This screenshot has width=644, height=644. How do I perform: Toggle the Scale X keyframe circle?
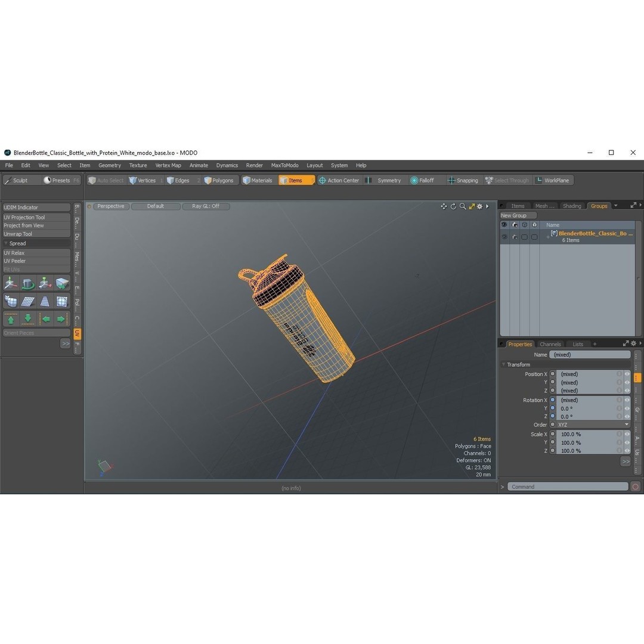[x=553, y=434]
